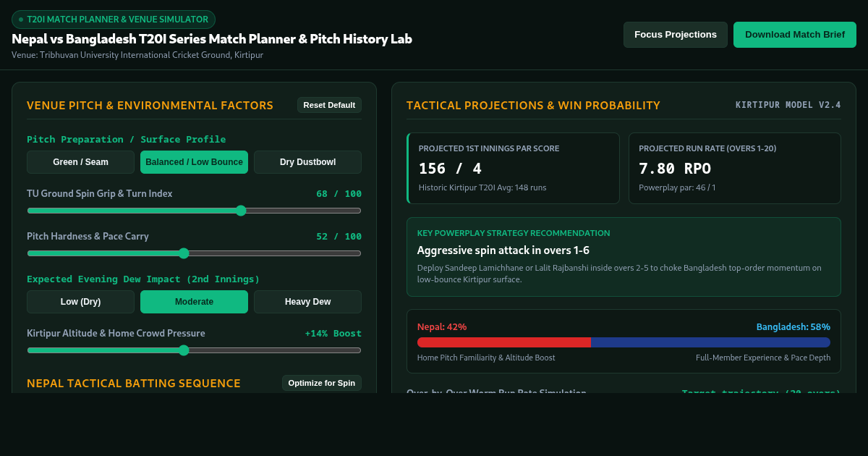
Task: Adjust Pitch Hardness & Pace Carry slider
Action: point(194,253)
